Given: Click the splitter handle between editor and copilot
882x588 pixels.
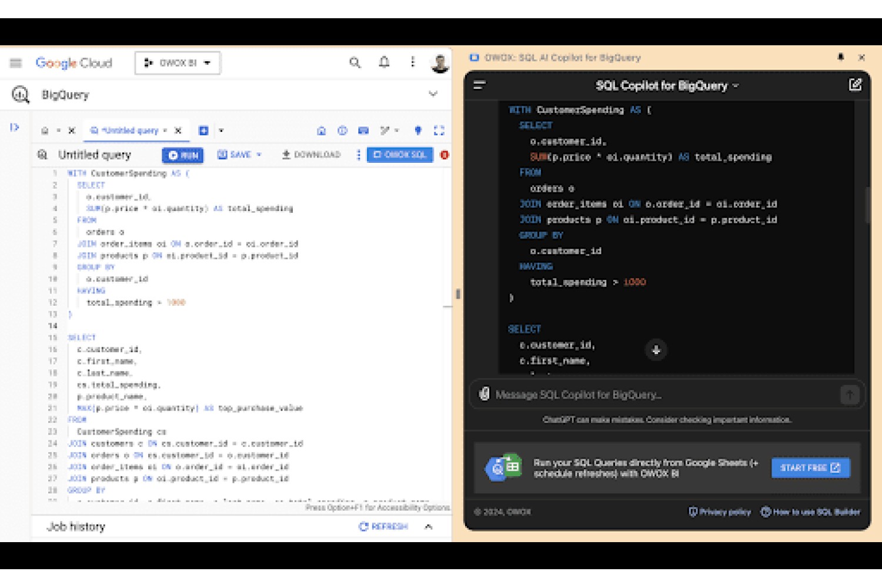Looking at the screenshot, I should click(458, 293).
